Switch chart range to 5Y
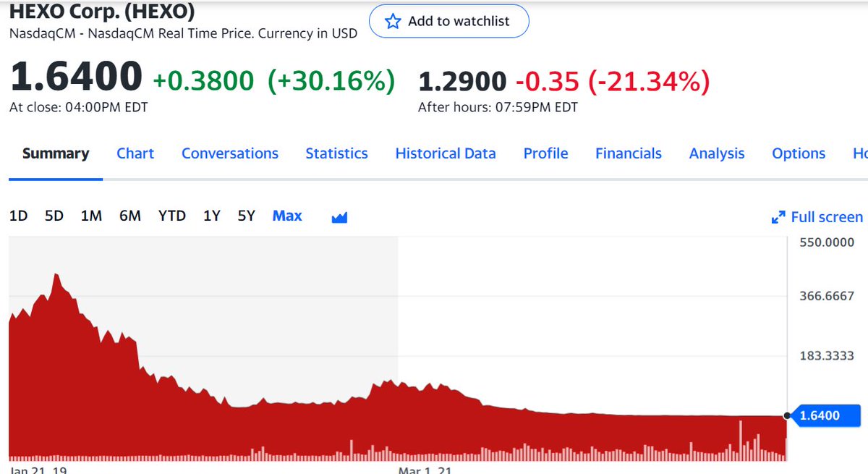Viewport: 868px width, 474px height. (247, 216)
